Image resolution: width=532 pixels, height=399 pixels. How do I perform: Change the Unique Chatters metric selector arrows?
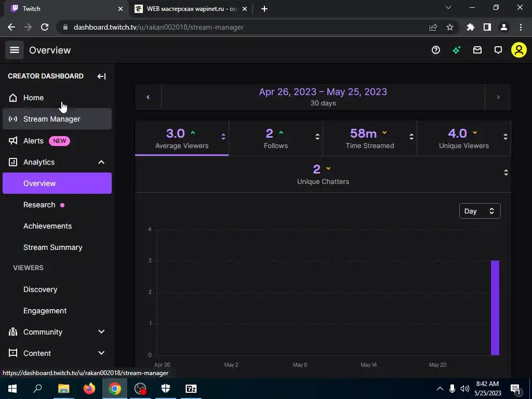tap(506, 172)
